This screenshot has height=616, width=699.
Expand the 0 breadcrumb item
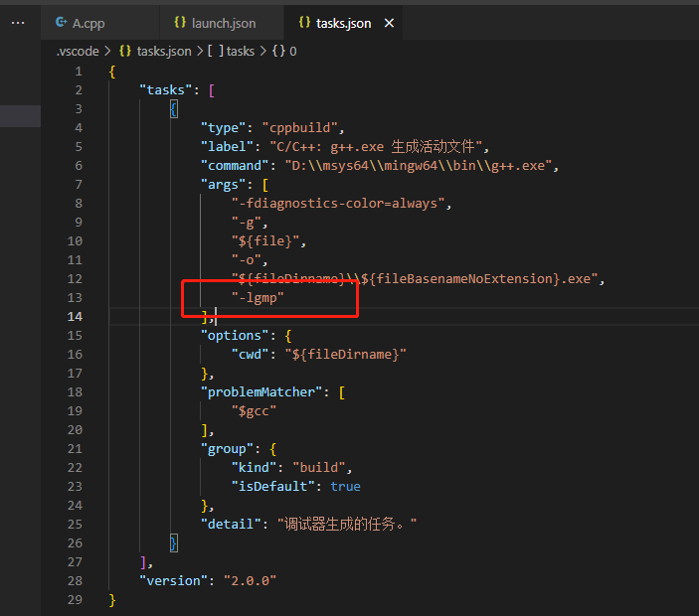point(292,51)
